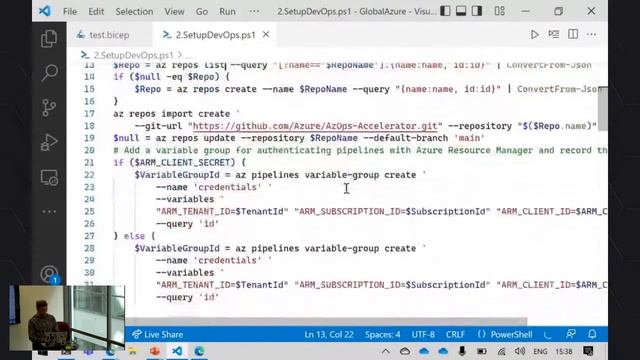Change the end of line sequence CRLF
This screenshot has height=360, width=640.
[455, 335]
